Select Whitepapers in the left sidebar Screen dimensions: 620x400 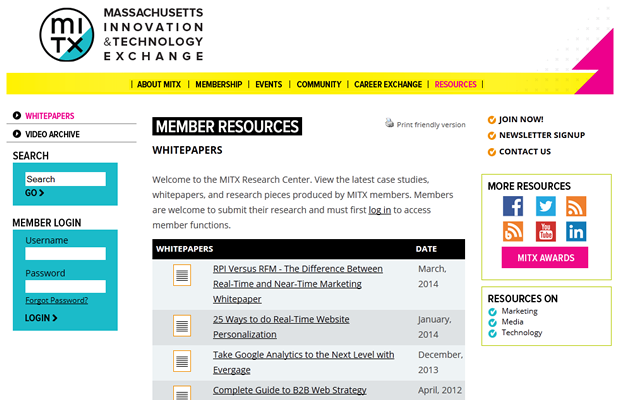(x=50, y=116)
